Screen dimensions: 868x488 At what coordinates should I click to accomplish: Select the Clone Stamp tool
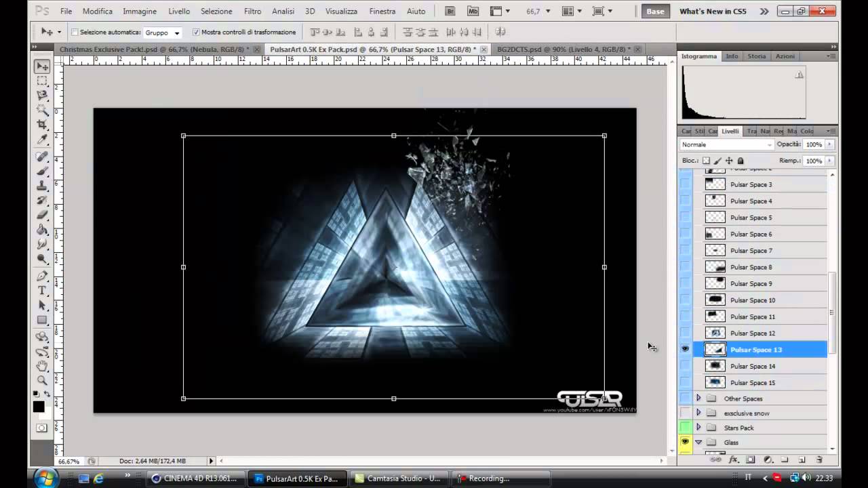42,186
